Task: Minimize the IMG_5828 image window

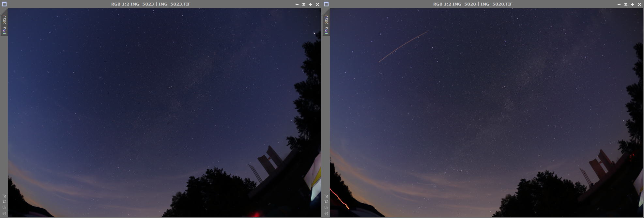Action: tap(619, 4)
